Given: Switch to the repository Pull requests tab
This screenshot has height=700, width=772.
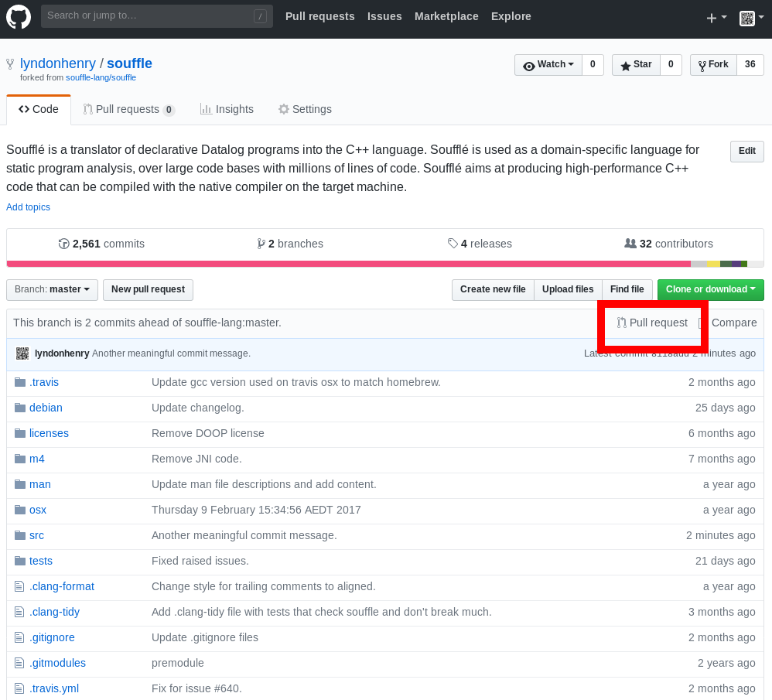Looking at the screenshot, I should click(128, 109).
